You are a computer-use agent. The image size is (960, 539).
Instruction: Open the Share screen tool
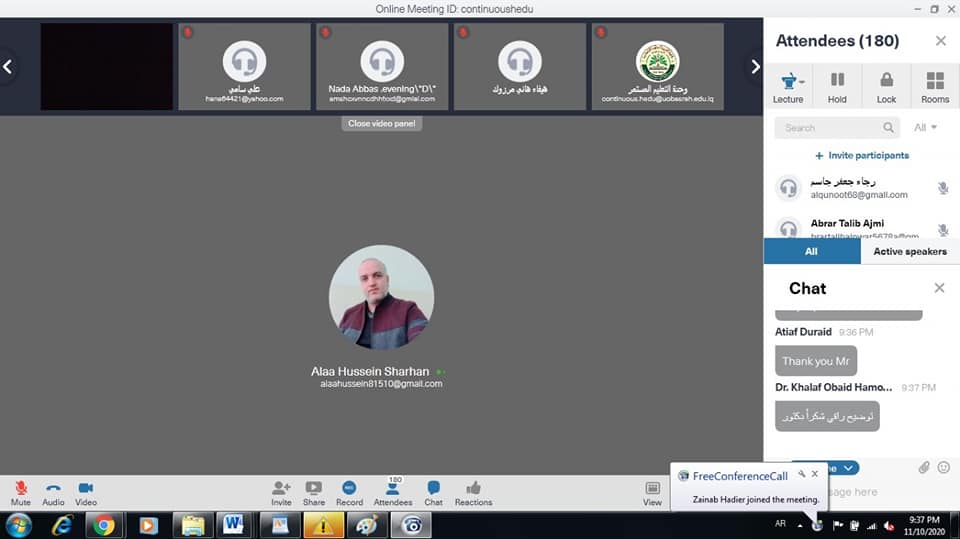[x=314, y=491]
